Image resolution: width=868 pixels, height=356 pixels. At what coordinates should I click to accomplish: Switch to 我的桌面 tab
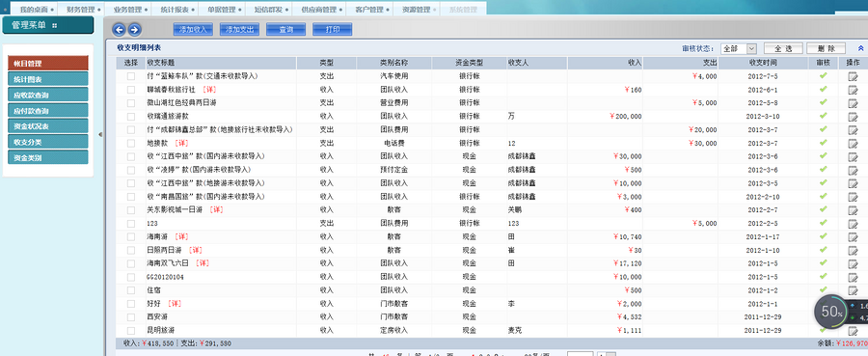click(x=35, y=10)
